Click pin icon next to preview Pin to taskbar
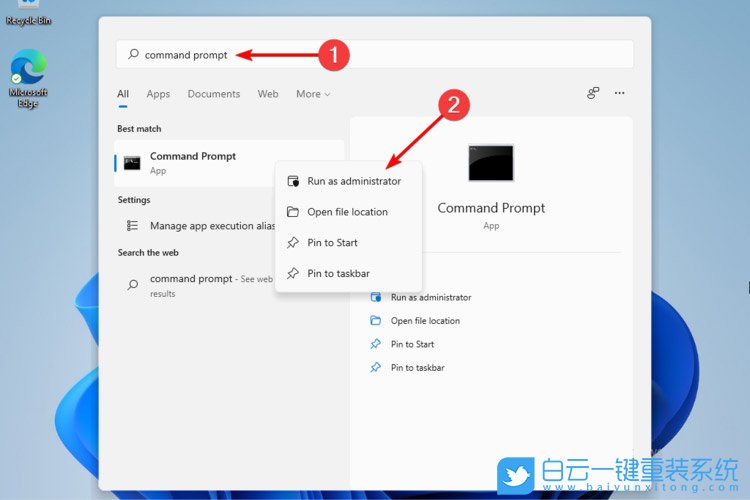Viewport: 750px width, 500px height. 376,367
